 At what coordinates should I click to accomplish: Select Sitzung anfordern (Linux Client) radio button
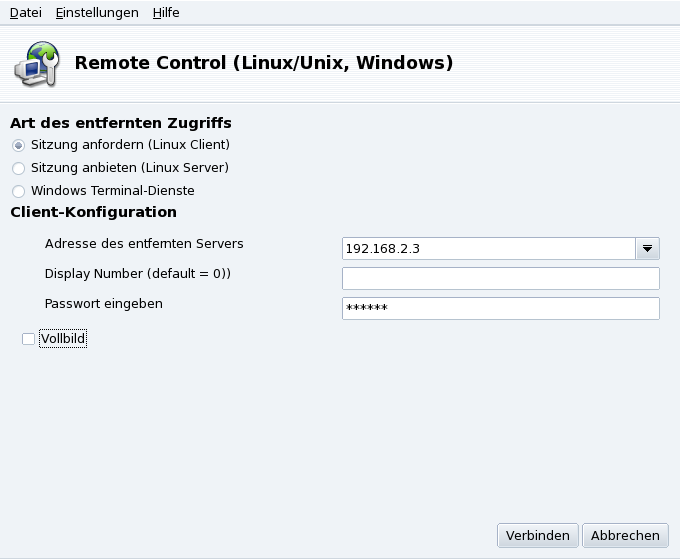click(x=18, y=145)
